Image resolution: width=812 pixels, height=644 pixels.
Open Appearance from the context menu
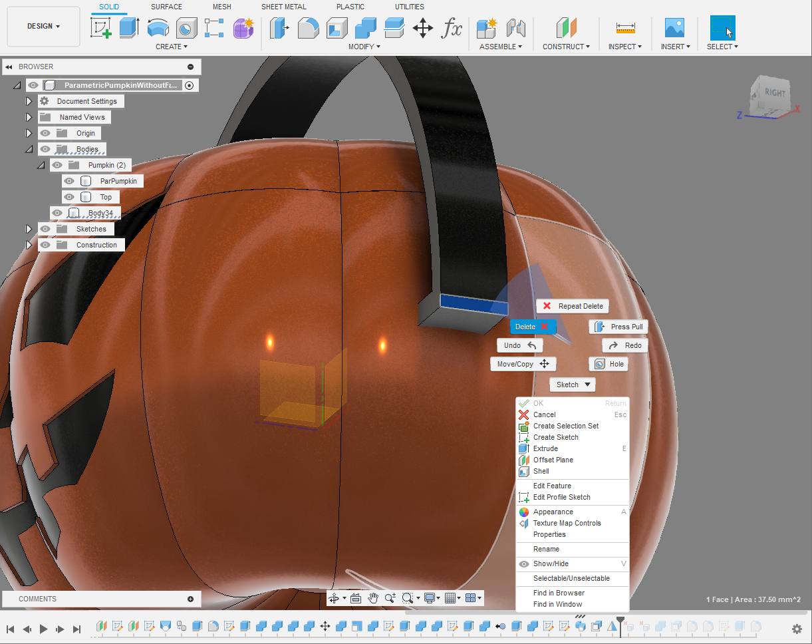pos(553,512)
